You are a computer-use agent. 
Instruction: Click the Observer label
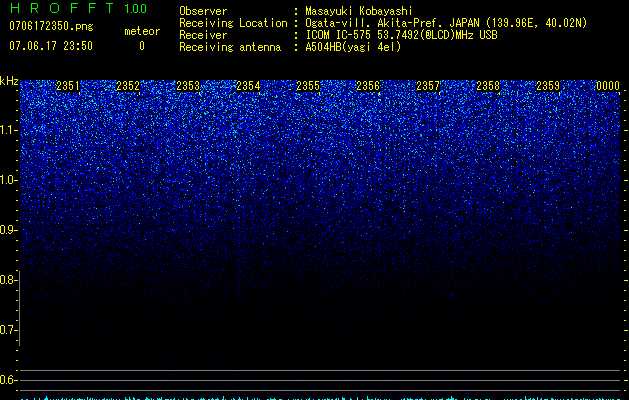pyautogui.click(x=203, y=11)
